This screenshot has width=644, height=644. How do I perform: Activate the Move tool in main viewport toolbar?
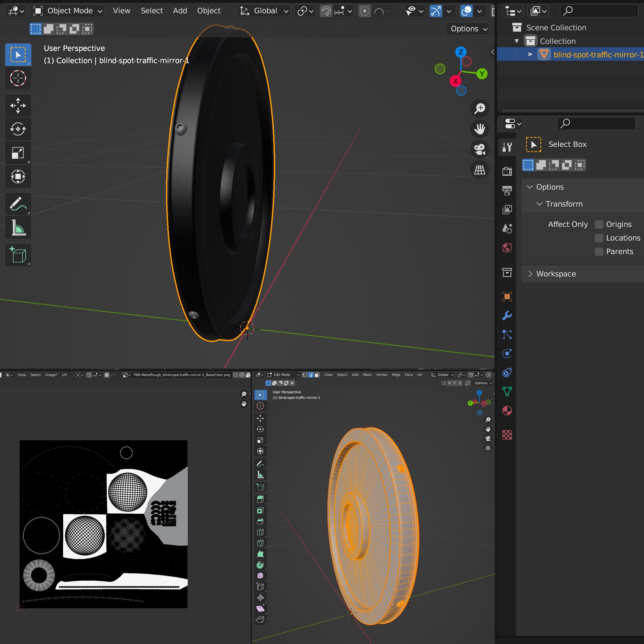[x=18, y=106]
